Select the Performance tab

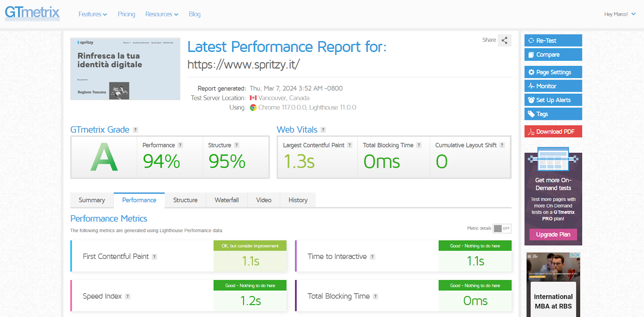click(x=139, y=200)
